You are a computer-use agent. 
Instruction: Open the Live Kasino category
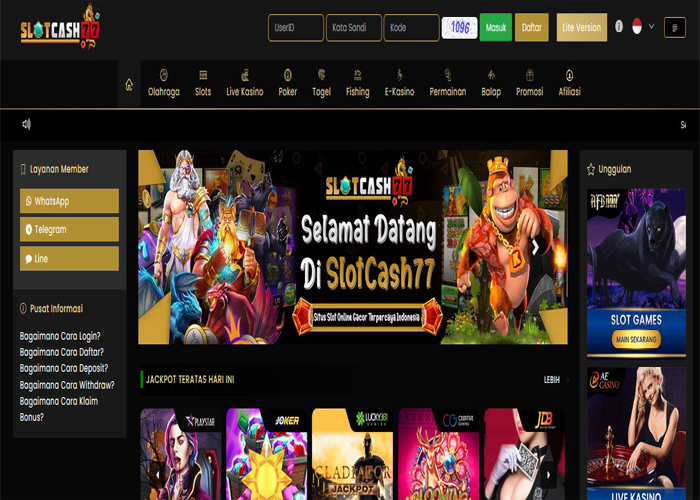coord(245,83)
